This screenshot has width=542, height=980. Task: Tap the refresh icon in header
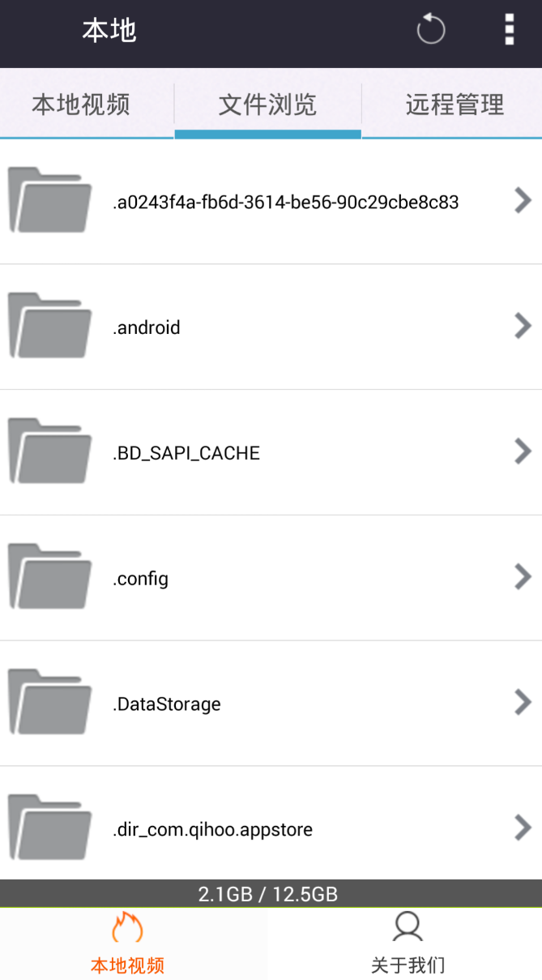pyautogui.click(x=430, y=31)
